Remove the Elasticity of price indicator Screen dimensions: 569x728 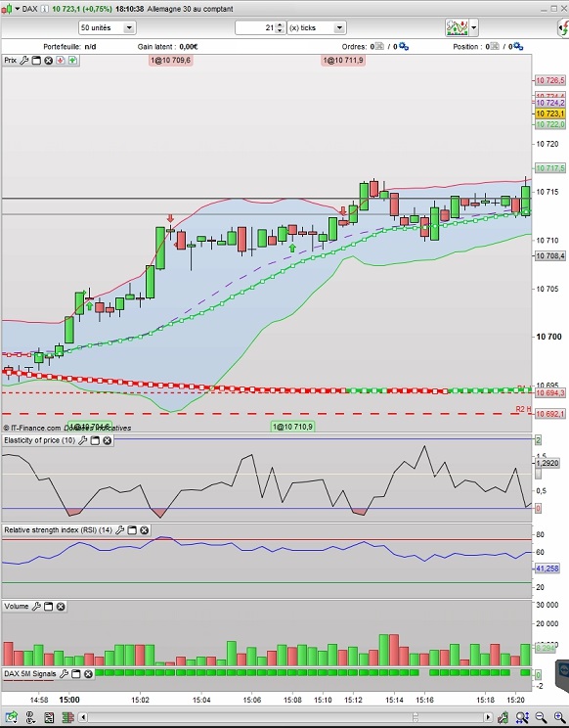point(108,440)
